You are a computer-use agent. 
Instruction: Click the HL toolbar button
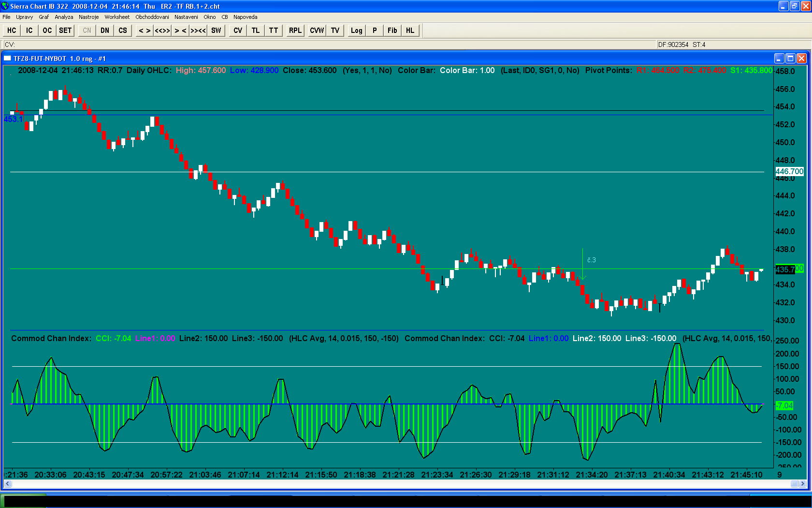click(x=410, y=30)
